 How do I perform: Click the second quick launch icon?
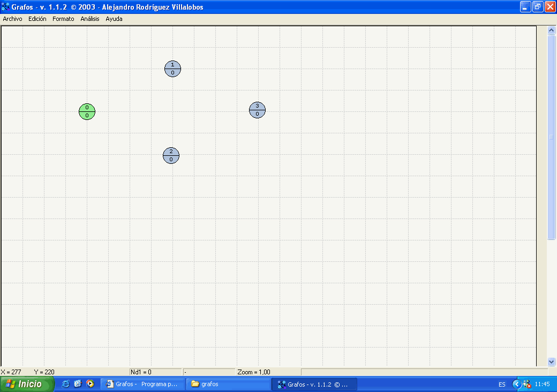tap(78, 384)
